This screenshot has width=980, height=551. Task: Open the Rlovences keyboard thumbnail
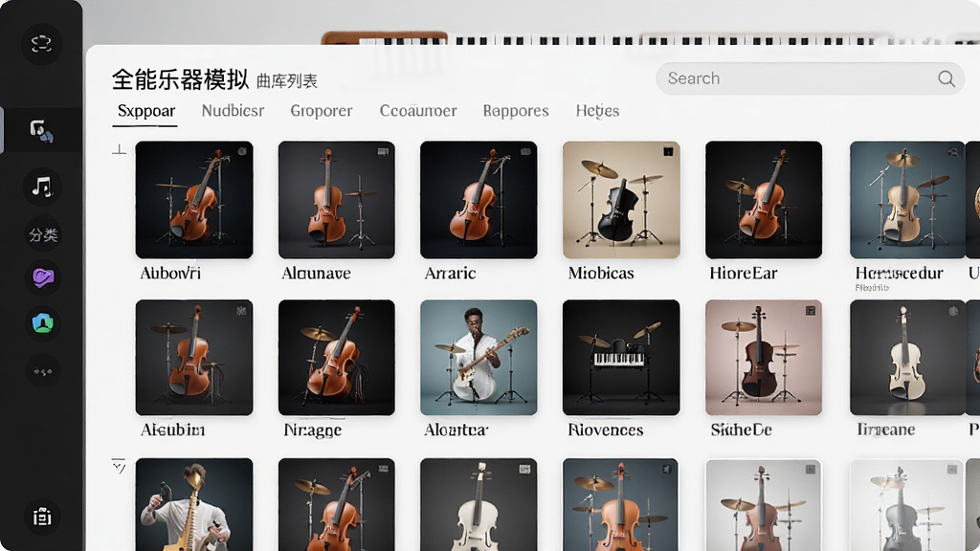[621, 358]
